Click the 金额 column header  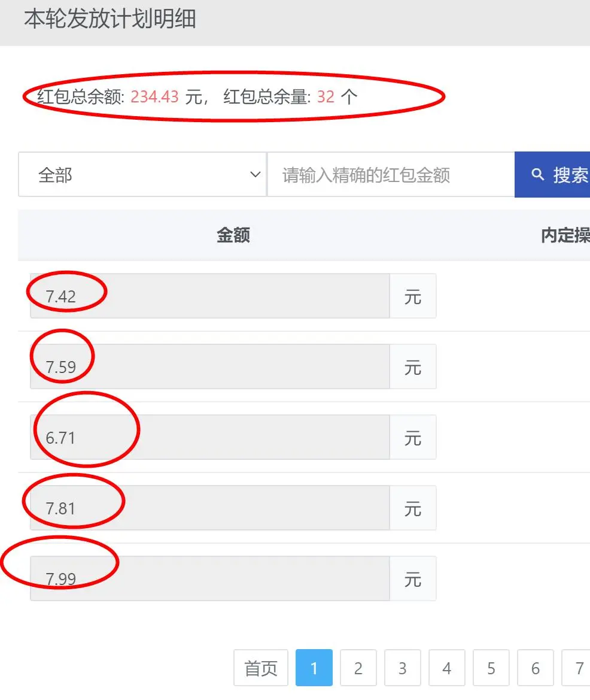[x=233, y=235]
